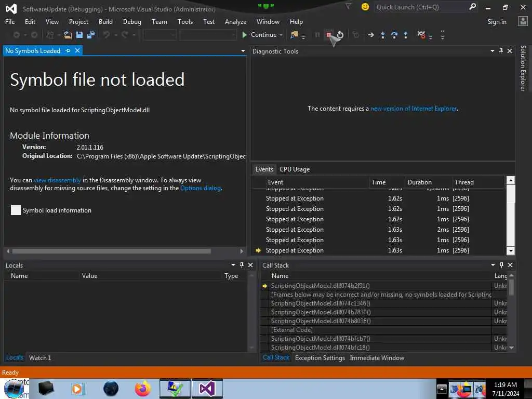Open the Debug menu

pos(132,21)
